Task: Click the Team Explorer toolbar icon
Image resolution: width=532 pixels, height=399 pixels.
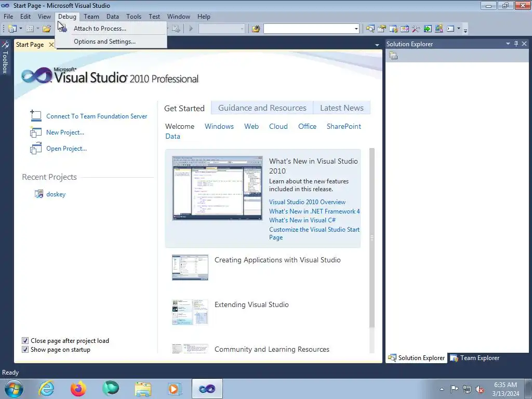Action: [x=393, y=29]
